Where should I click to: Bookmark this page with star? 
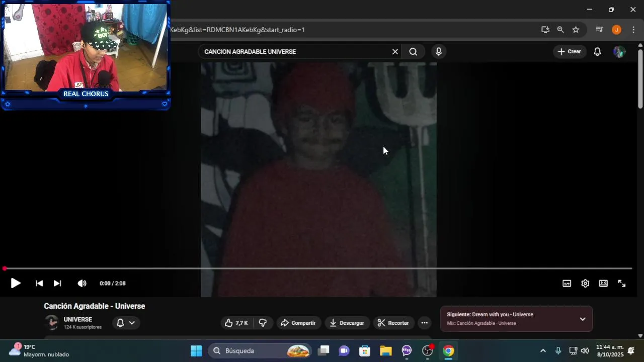click(576, 30)
